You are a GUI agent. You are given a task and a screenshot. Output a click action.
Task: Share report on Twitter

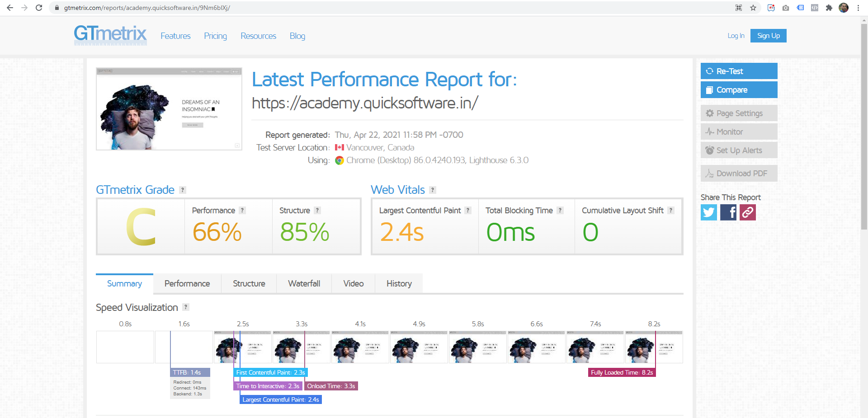[x=709, y=212]
